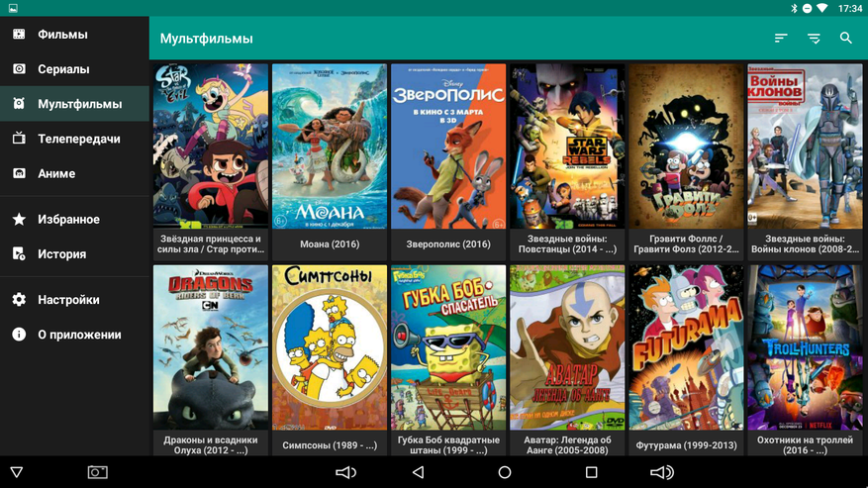Image resolution: width=868 pixels, height=488 pixels.
Task: Open the Губка Боб poster
Action: [x=448, y=347]
